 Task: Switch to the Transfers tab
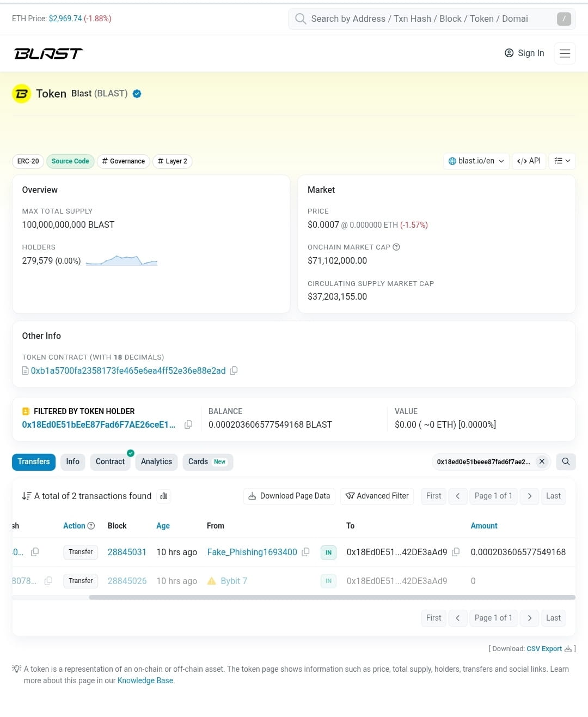point(34,461)
